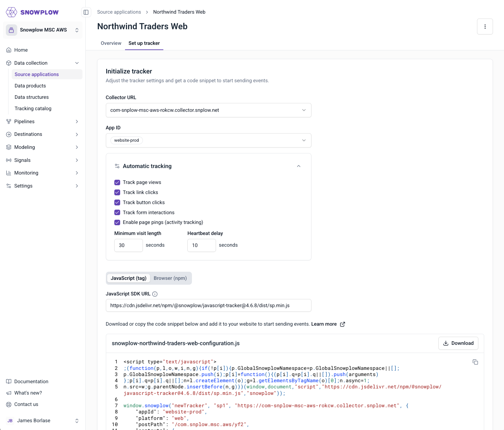Click the Snowplow MSC AWS organization icon

click(11, 30)
